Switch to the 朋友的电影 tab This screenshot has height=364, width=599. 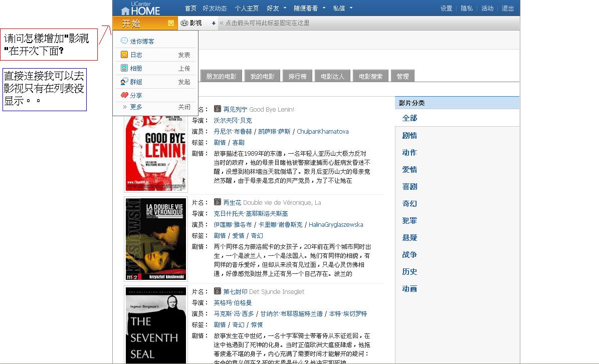(221, 76)
